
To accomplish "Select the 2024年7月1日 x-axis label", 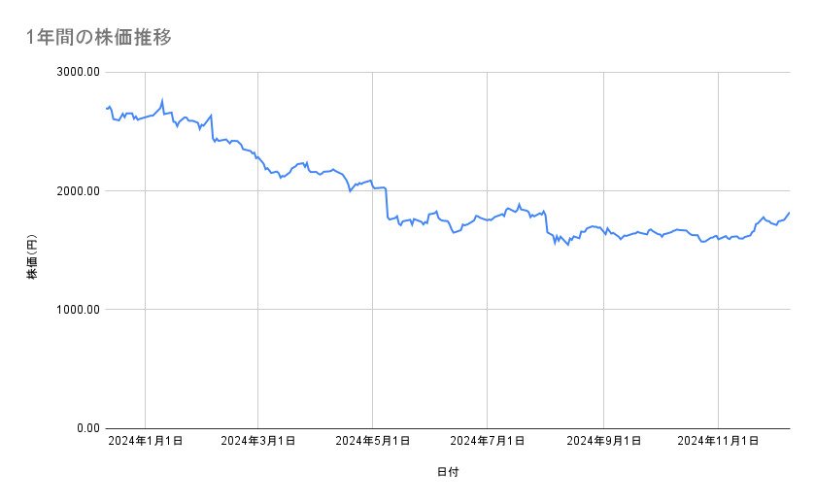I will click(487, 441).
